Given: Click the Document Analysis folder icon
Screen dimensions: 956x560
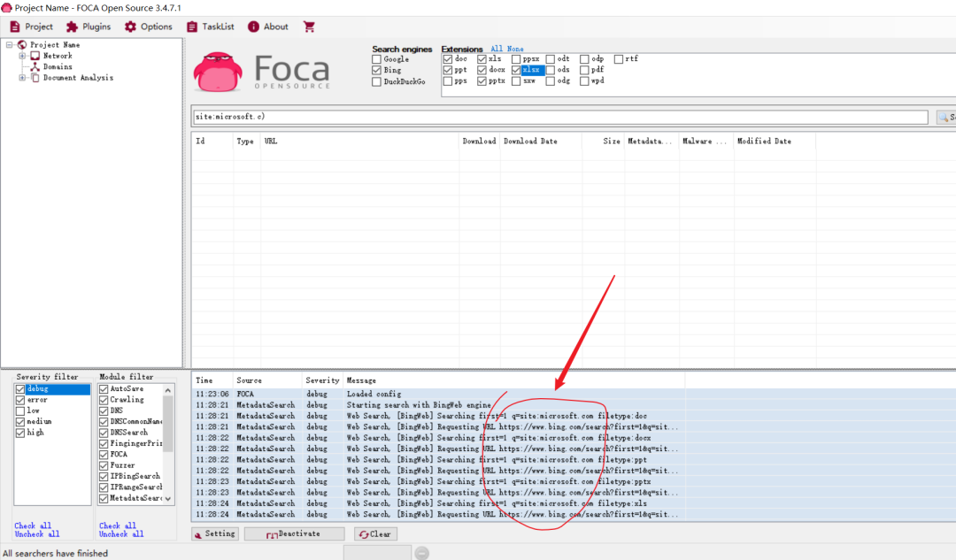Looking at the screenshot, I should pos(35,77).
